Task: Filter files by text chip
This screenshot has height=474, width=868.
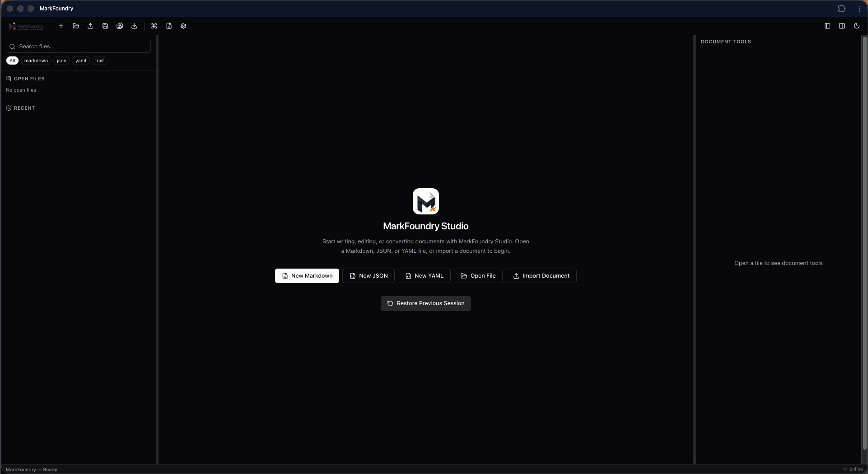Action: [x=99, y=60]
